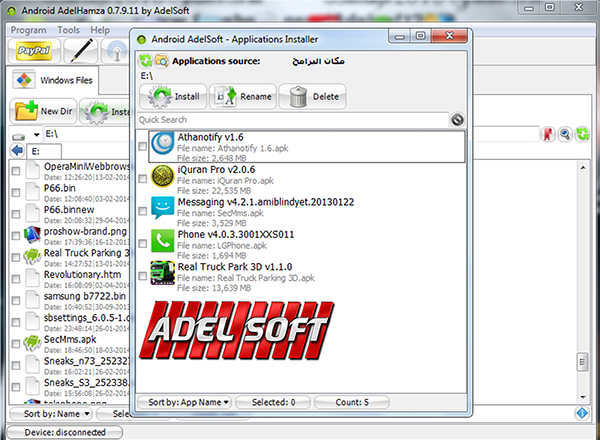This screenshot has height=440, width=600.
Task: Select the P66.binnew file row
Action: click(x=70, y=214)
